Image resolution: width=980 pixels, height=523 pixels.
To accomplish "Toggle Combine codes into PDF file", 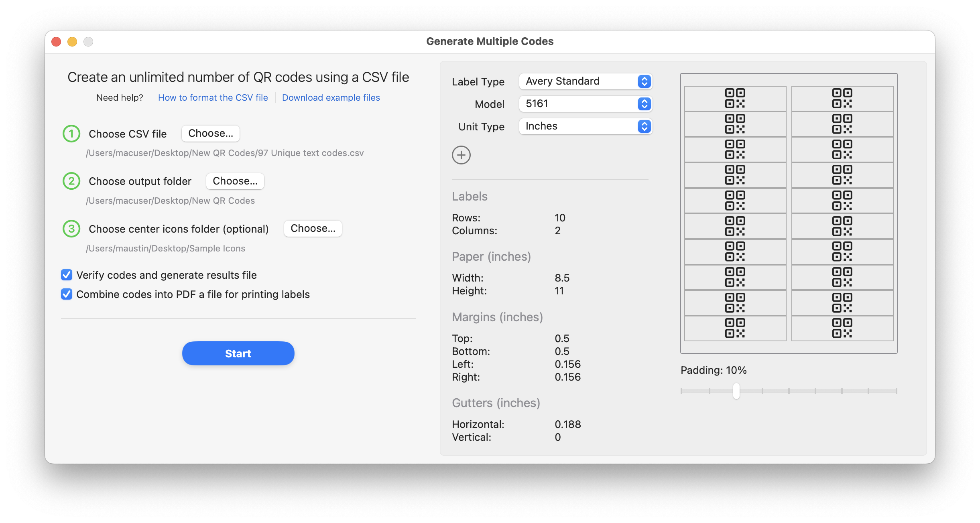I will [66, 294].
